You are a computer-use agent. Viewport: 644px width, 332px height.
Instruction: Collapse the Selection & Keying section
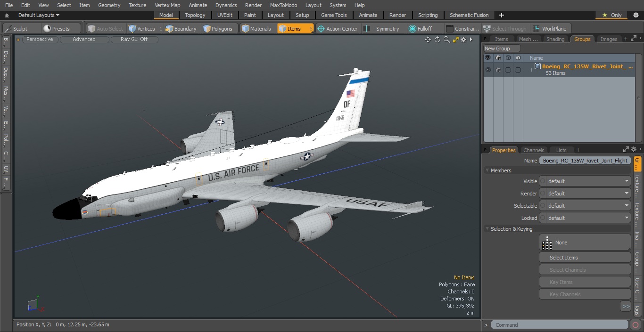click(x=487, y=229)
